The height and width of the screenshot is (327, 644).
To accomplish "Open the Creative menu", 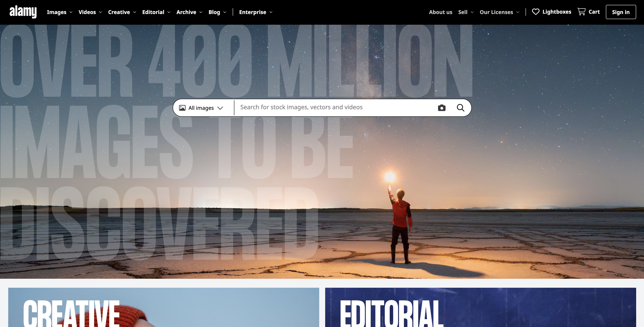I will (122, 12).
